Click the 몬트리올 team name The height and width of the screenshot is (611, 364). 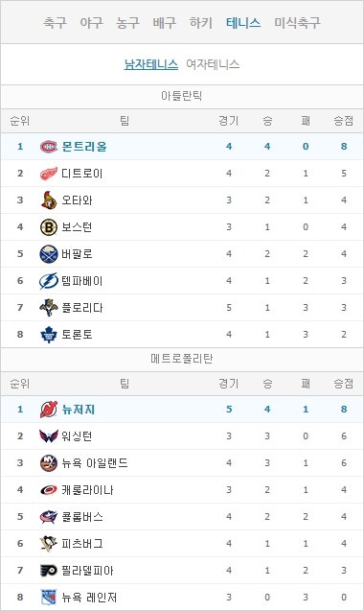[x=84, y=147]
